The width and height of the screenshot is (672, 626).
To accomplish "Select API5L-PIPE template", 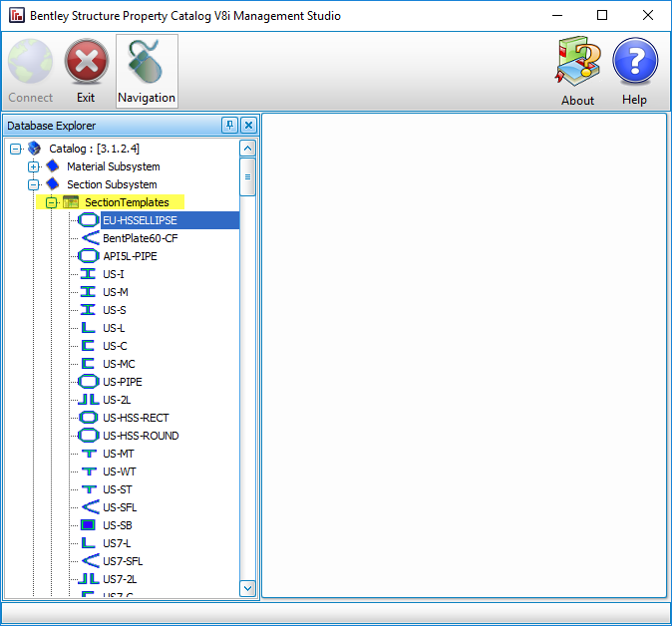I will click(130, 256).
